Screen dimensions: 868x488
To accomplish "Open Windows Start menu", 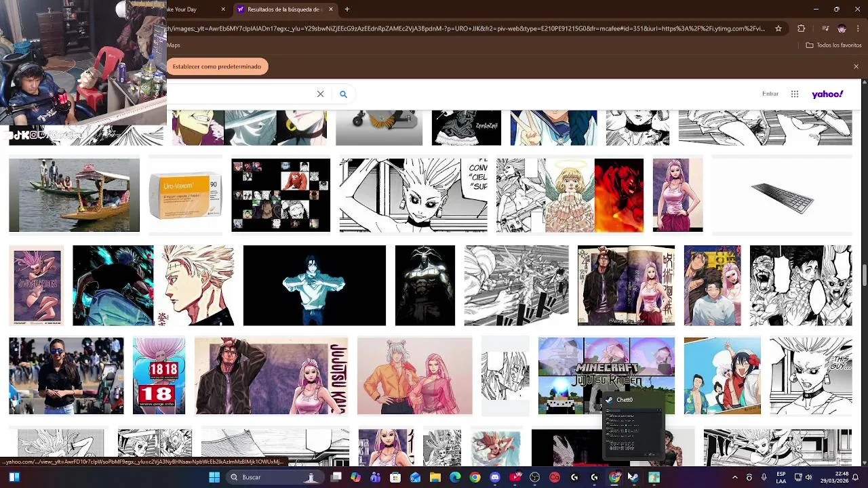I will 214,477.
